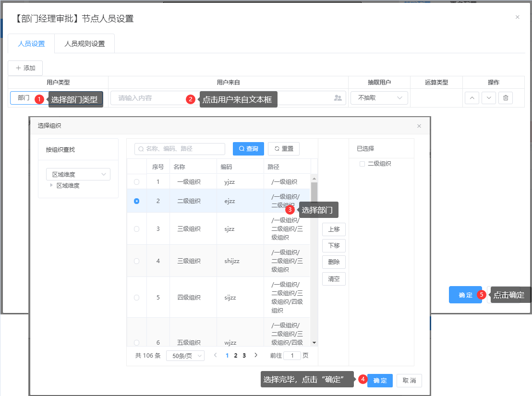Switch to the 人员设置 tab

[31, 44]
